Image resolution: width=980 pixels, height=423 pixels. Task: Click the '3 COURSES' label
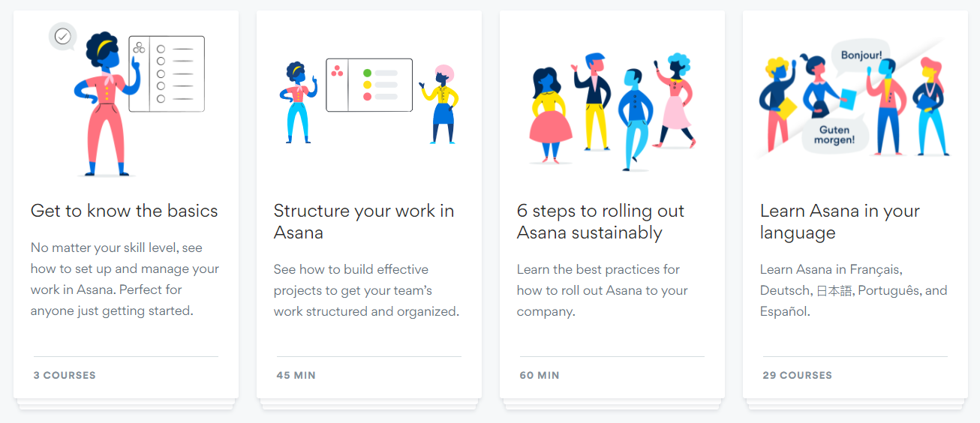coord(65,375)
